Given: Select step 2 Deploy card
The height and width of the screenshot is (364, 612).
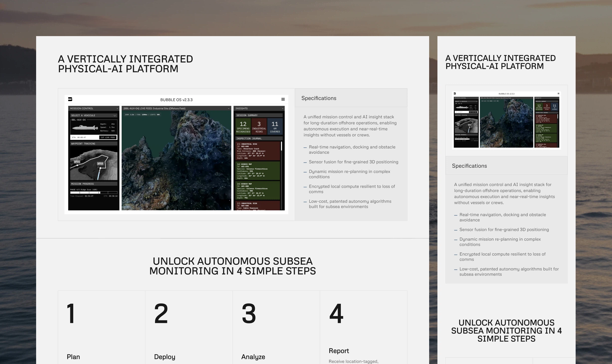Looking at the screenshot, I should click(x=189, y=327).
